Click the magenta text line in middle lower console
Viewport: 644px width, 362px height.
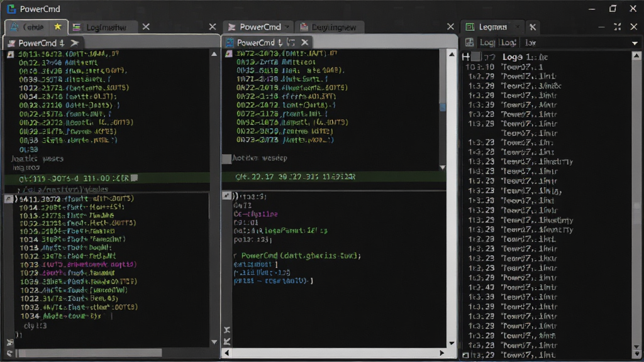[x=255, y=214]
